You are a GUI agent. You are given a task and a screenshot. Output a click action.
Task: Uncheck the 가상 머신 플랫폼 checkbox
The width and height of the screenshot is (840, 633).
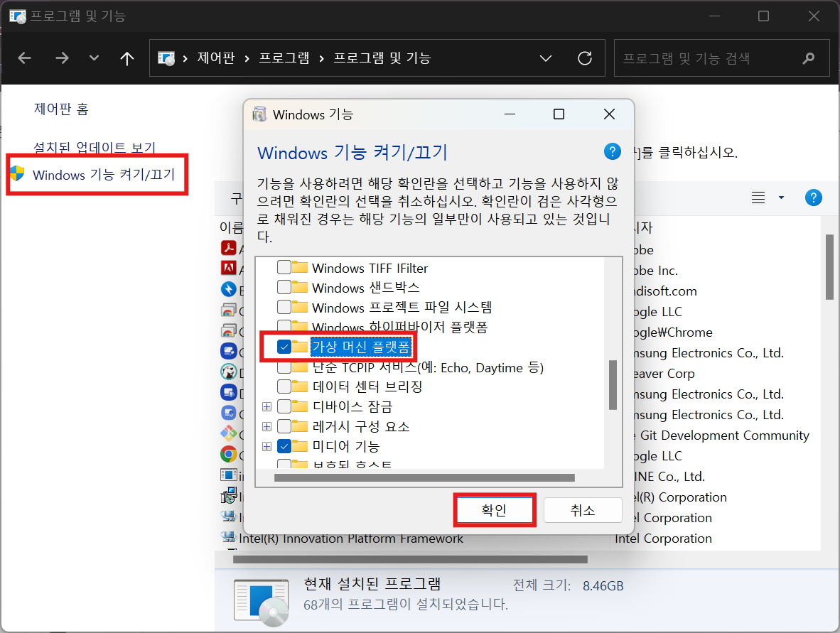coord(284,347)
